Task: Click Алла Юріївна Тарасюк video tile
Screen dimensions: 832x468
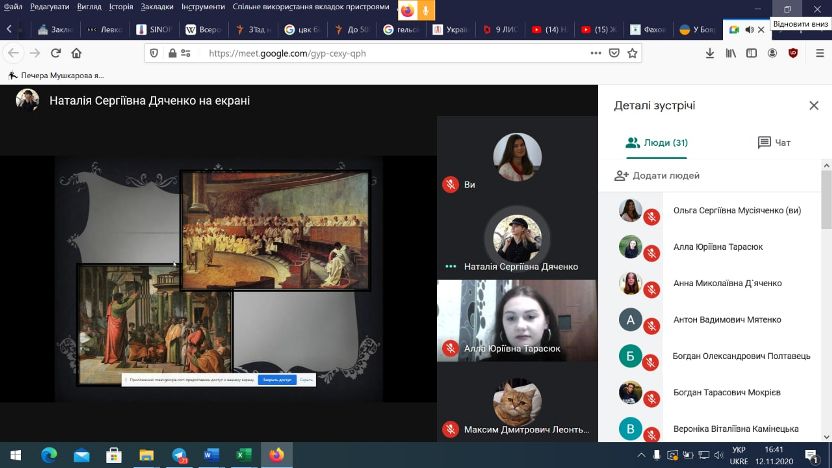Action: pyautogui.click(x=517, y=320)
